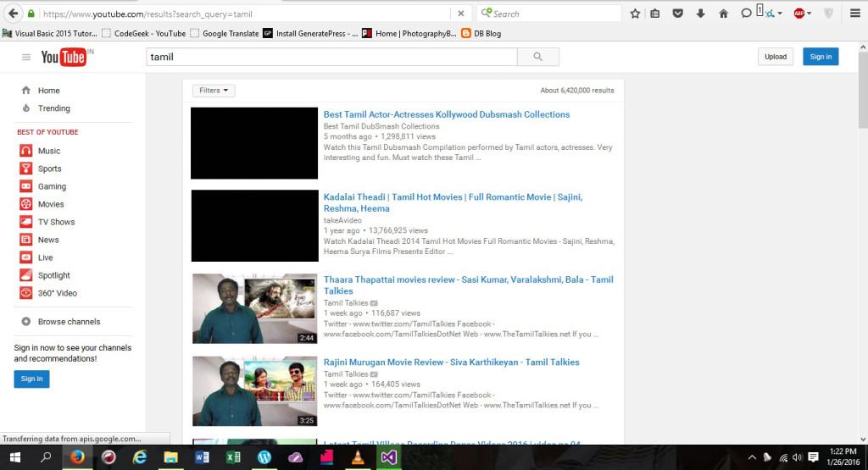The height and width of the screenshot is (470, 868).
Task: Go to Home in the sidebar
Action: tap(48, 91)
